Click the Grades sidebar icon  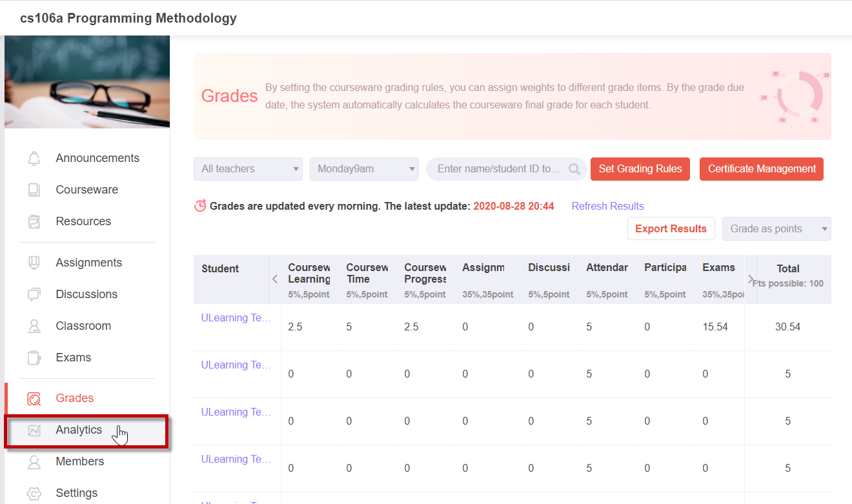[34, 398]
